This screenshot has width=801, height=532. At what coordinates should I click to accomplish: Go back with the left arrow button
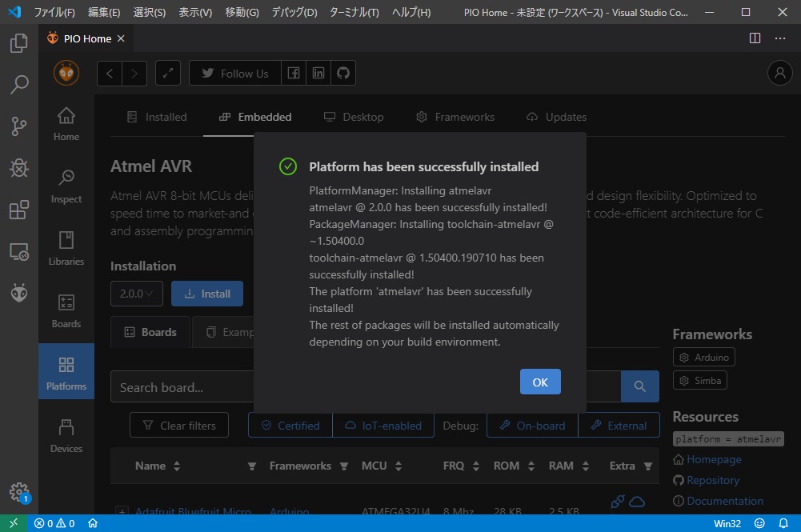110,73
